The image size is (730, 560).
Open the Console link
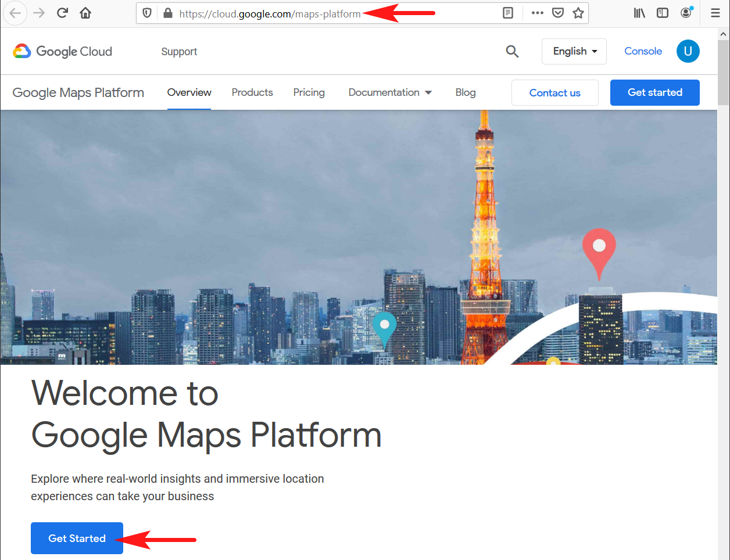(643, 51)
